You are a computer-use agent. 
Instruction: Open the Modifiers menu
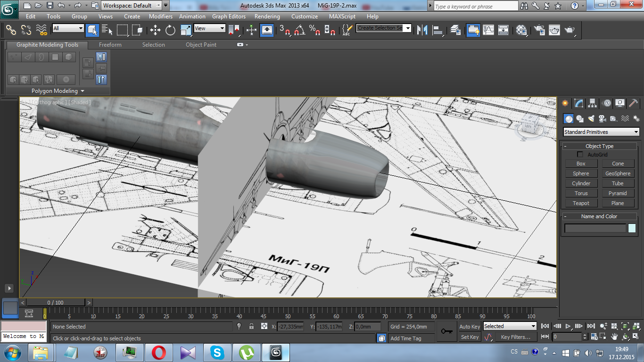[x=160, y=16]
